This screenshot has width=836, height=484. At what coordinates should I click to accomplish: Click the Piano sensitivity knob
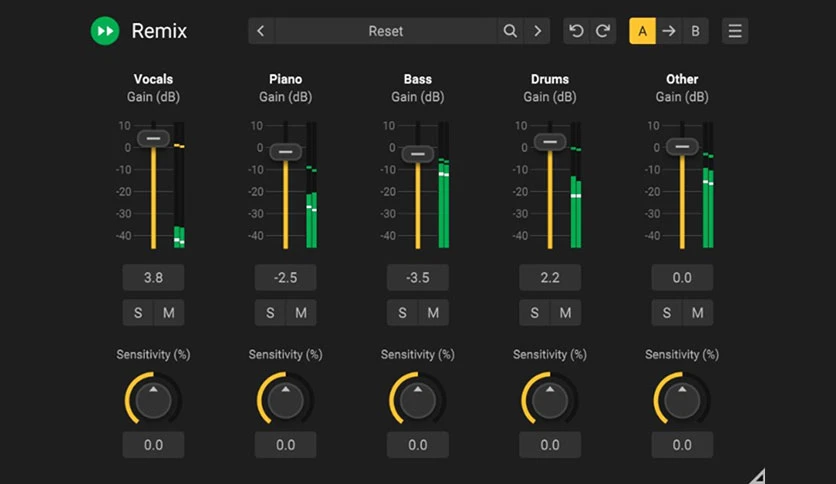[x=286, y=400]
